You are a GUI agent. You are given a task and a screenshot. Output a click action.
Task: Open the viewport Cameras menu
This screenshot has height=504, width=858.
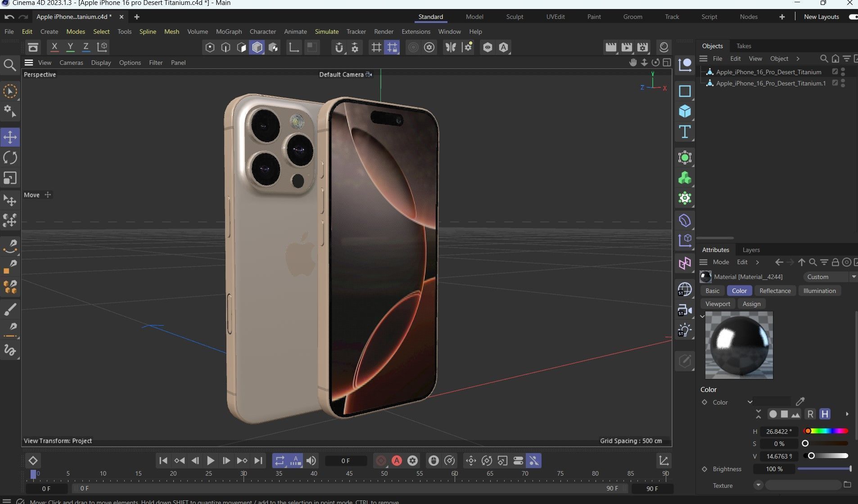coord(71,63)
